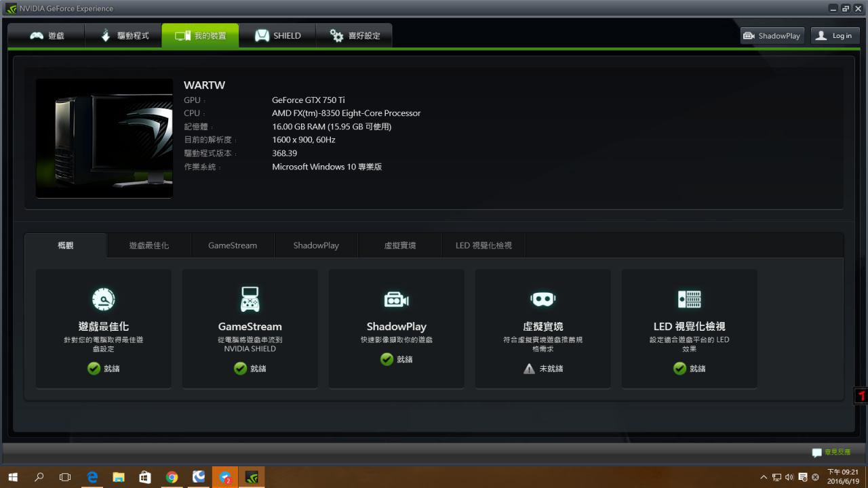
Task: Open the SHIELD main tab
Action: pyautogui.click(x=278, y=36)
